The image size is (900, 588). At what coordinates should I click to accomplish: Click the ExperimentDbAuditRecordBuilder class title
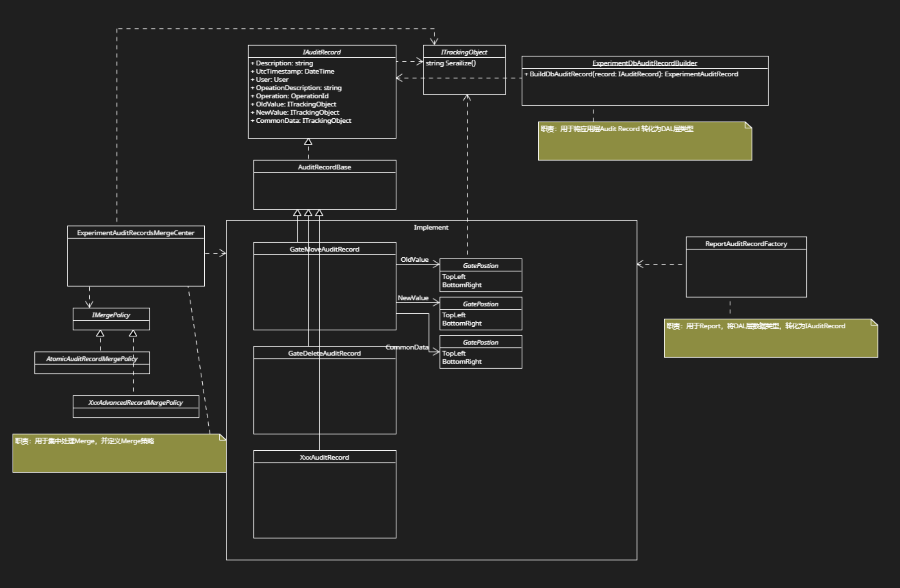645,63
